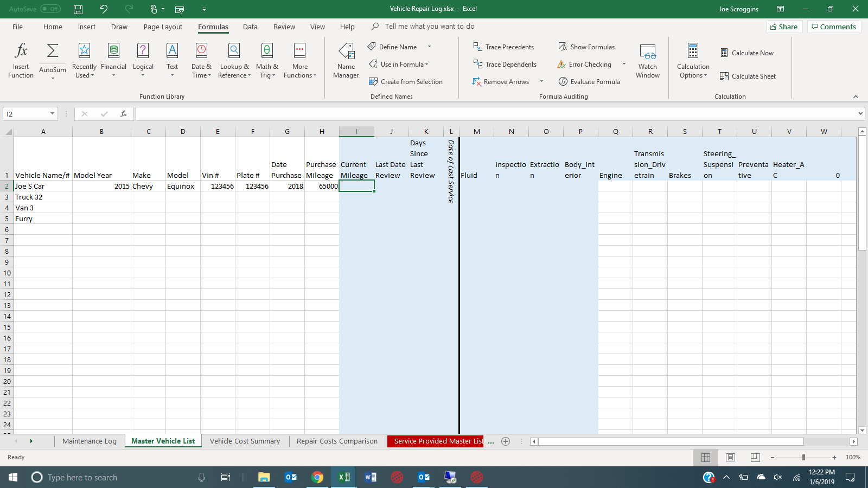Expand the Remove Arrows dropdown
Image resolution: width=868 pixels, height=488 pixels.
(x=541, y=81)
